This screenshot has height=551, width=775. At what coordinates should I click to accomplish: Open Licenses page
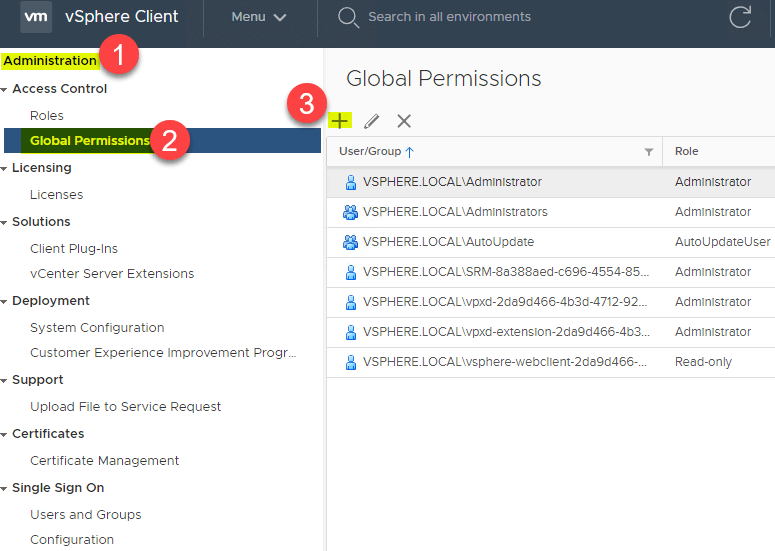point(56,195)
